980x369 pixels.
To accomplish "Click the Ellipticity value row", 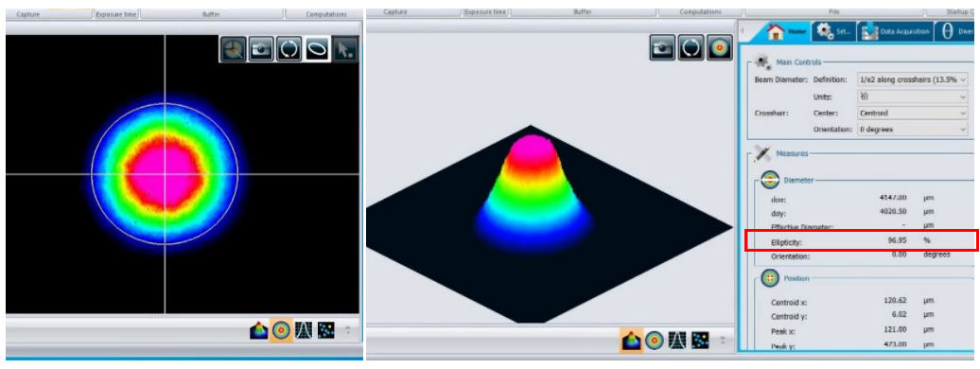I will [x=862, y=240].
